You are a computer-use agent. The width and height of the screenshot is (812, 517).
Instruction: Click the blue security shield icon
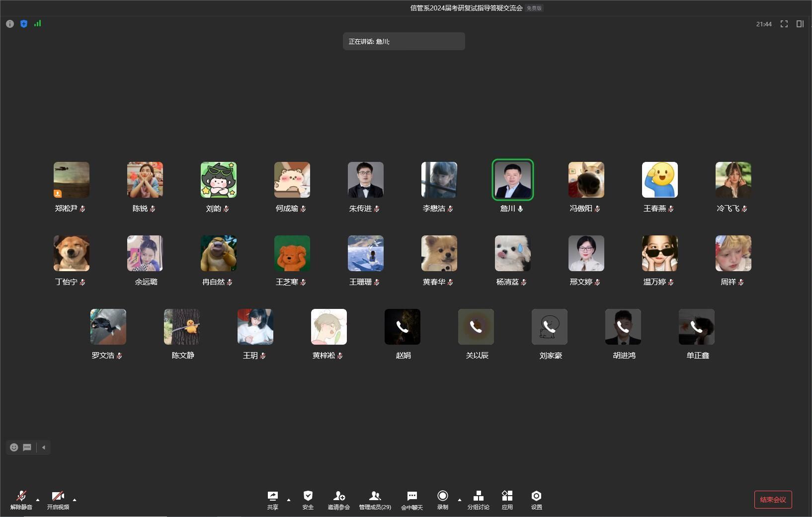(x=24, y=24)
